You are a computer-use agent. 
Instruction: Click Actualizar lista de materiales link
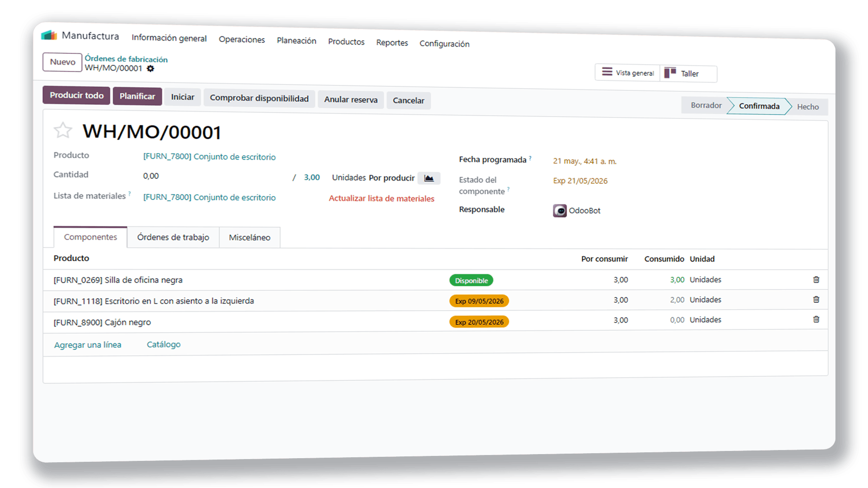point(381,198)
